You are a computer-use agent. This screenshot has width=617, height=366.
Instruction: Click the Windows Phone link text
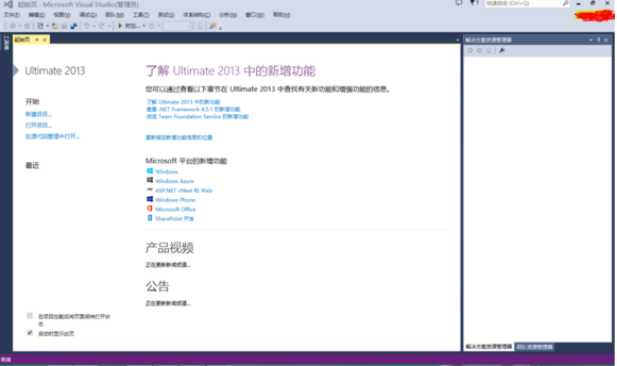click(x=175, y=200)
